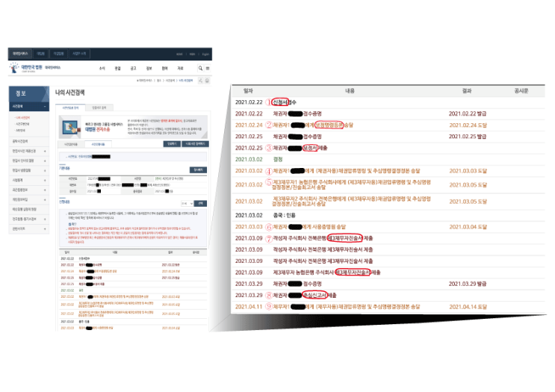Select 대국민서비스 tab in the top bar
Image resolution: width=555 pixels, height=392 pixels.
coord(20,54)
